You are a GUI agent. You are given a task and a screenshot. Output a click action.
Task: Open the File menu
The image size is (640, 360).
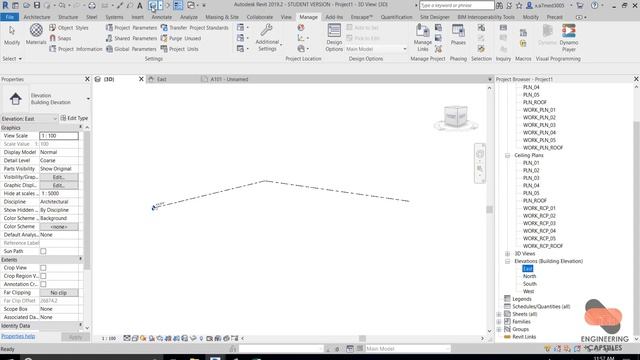pos(9,17)
